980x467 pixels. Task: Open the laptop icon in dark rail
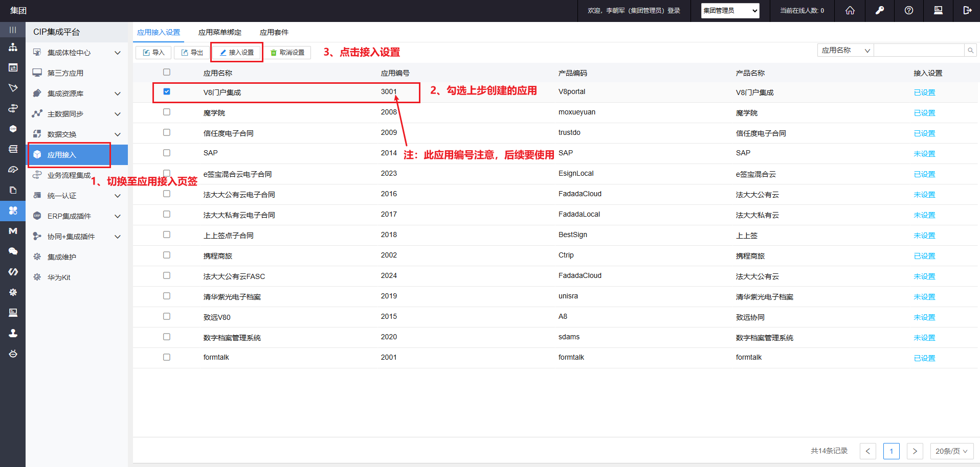[x=13, y=313]
